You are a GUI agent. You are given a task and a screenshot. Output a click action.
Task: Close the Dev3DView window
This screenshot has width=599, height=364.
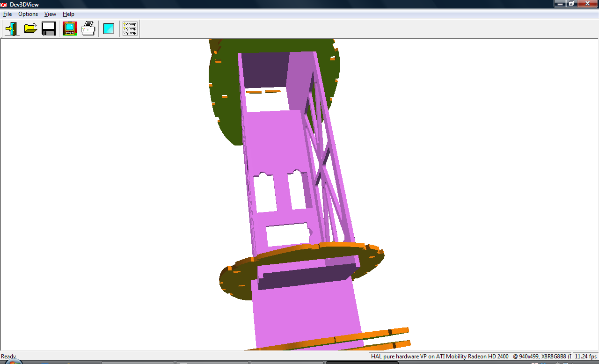[587, 4]
